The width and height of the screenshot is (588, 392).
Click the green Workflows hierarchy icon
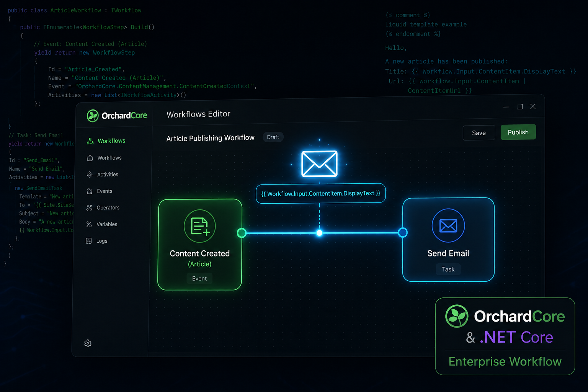(90, 141)
